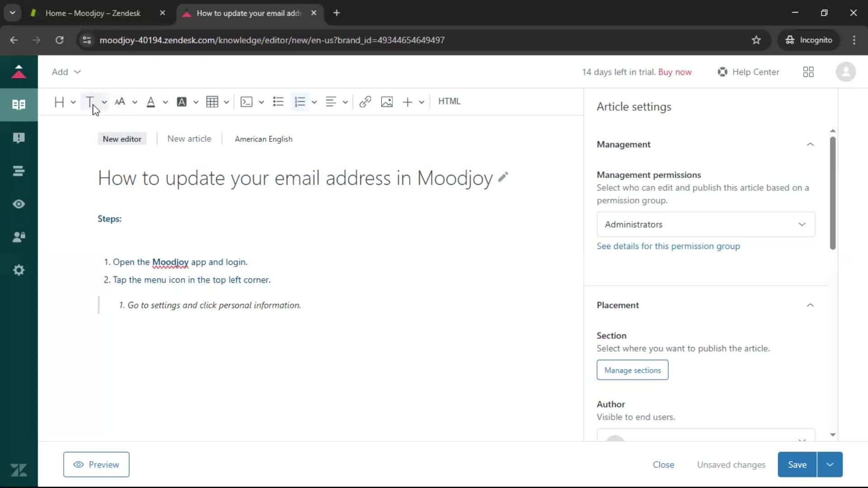The width and height of the screenshot is (868, 488).
Task: Expand the Code block dropdown arrow
Action: click(x=261, y=102)
